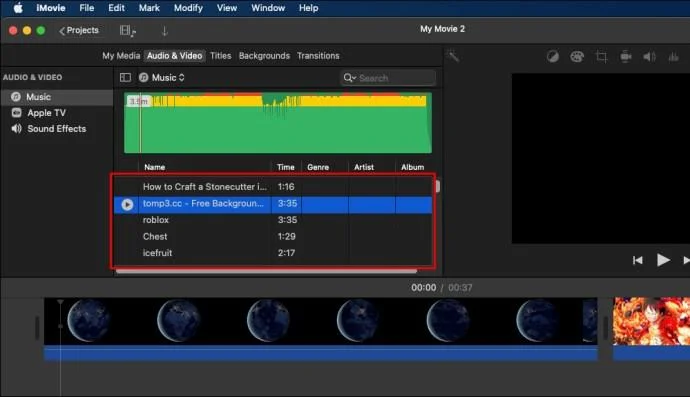Switch to the My Media tab
The image size is (690, 397).
pos(121,56)
